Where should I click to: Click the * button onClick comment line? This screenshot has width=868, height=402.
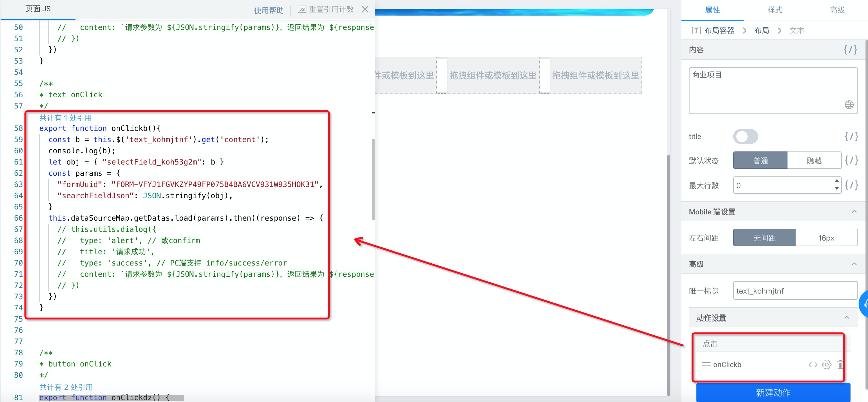pyautogui.click(x=76, y=364)
